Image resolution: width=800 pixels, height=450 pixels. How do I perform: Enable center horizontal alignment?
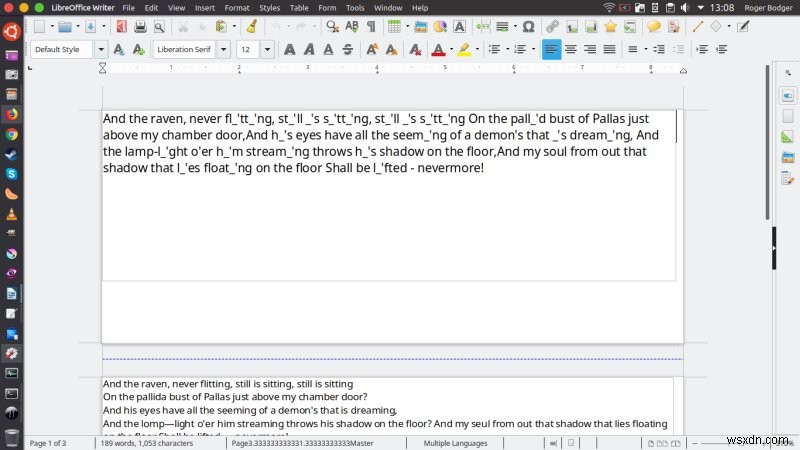(571, 49)
